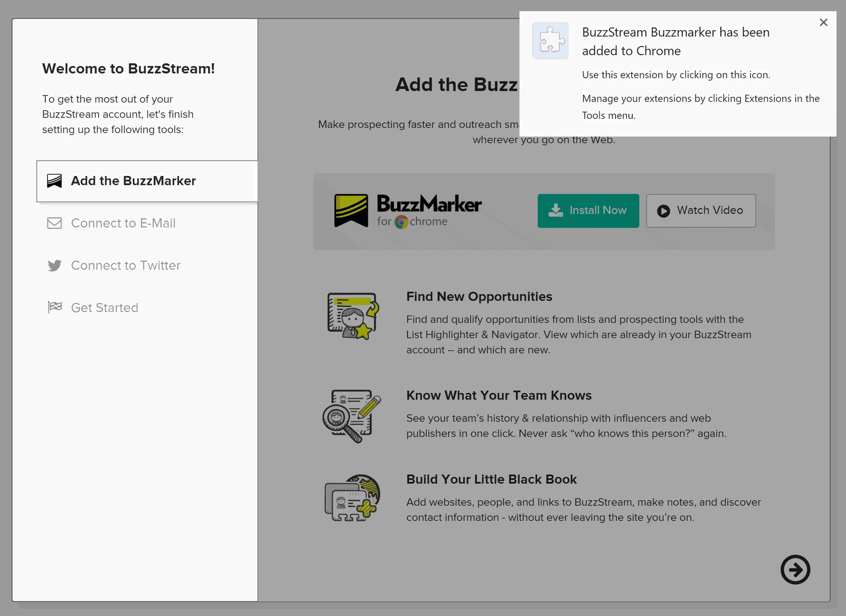Open the Get Started step
This screenshot has height=616, width=846.
[x=105, y=308]
